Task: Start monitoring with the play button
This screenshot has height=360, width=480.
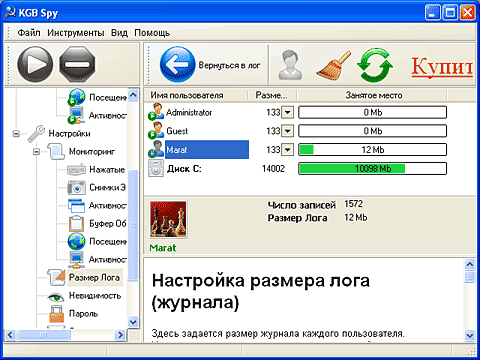Action: (35, 64)
